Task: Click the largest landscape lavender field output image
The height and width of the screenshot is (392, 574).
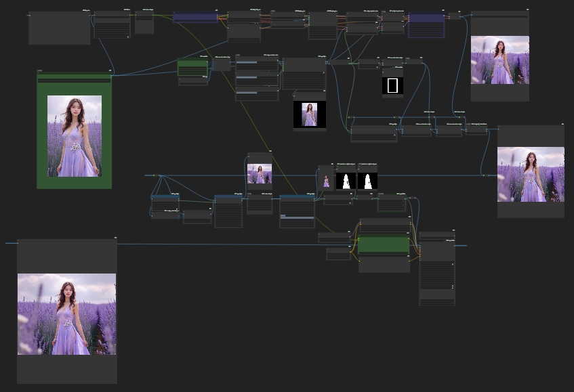Action: click(x=66, y=314)
